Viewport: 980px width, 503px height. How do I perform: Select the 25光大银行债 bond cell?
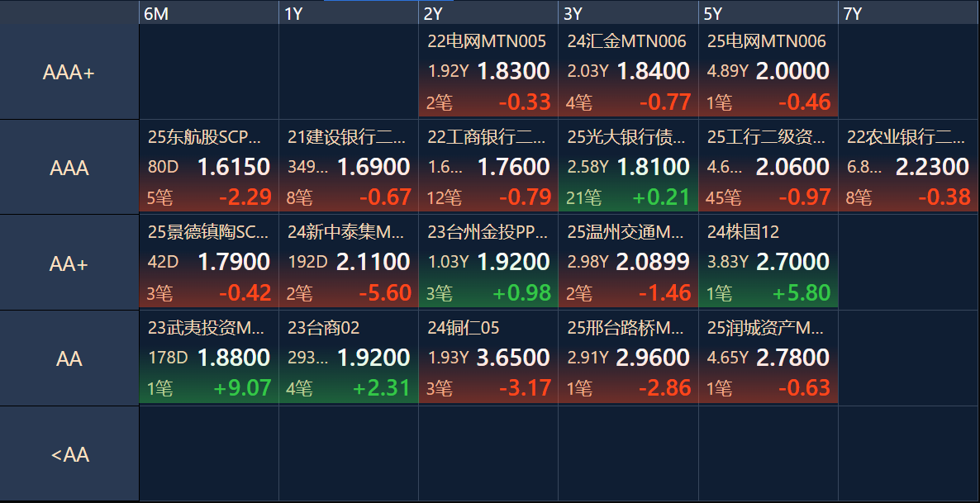tap(628, 168)
